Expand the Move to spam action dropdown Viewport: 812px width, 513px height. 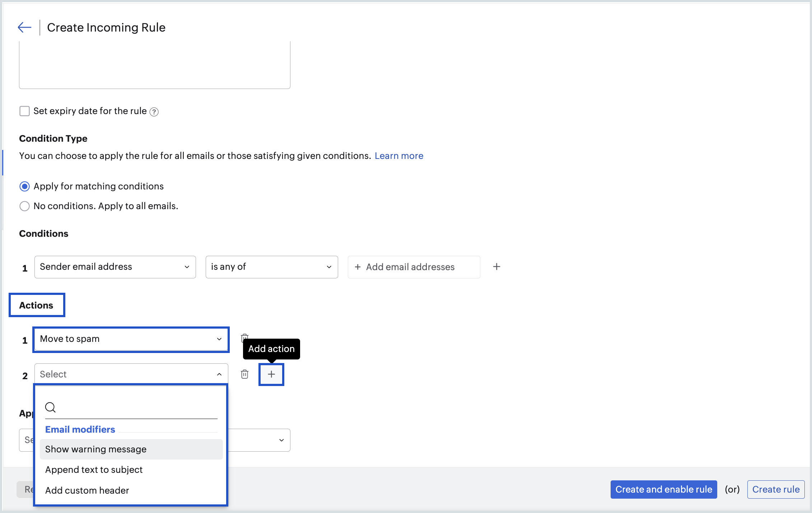tap(131, 339)
